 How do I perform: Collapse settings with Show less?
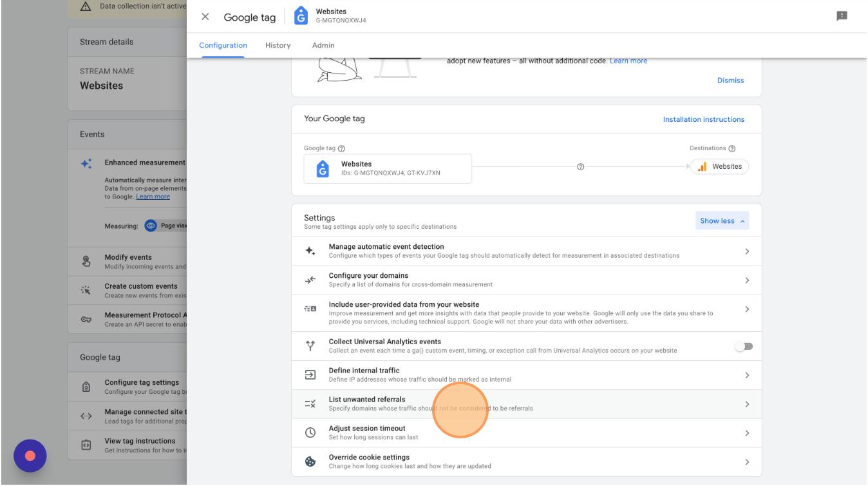coord(722,221)
